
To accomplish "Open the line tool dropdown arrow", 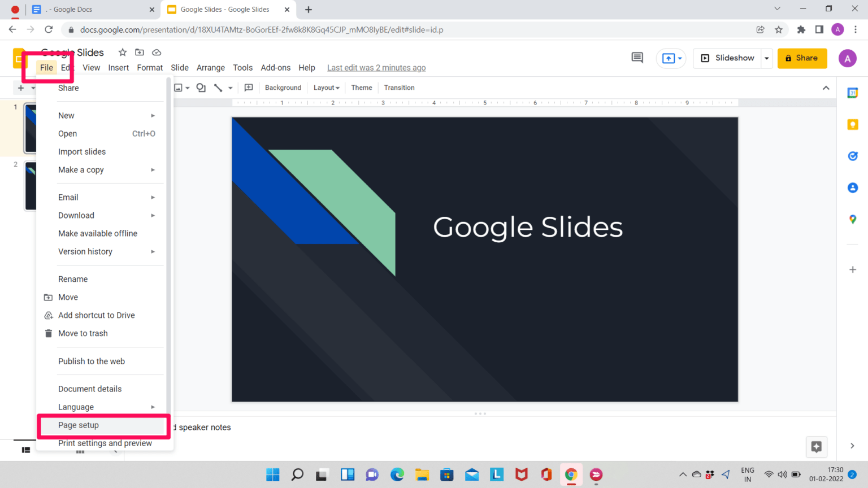I will [231, 88].
